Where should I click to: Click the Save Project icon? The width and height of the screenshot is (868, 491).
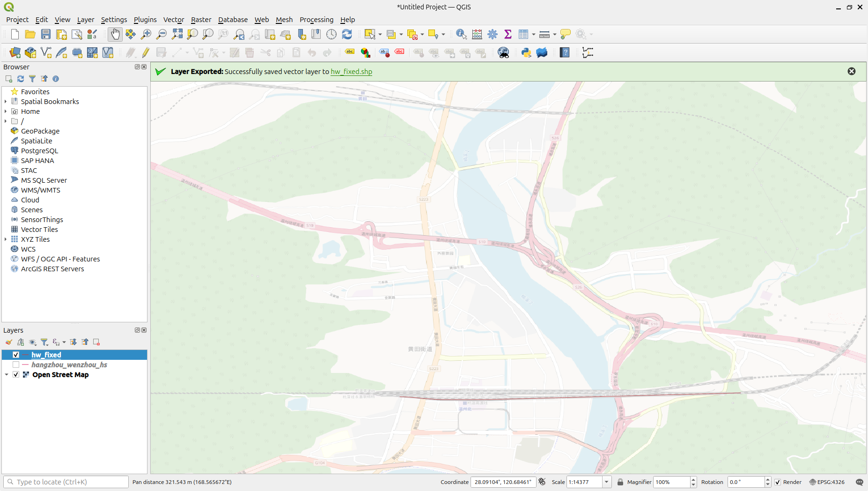pyautogui.click(x=45, y=34)
